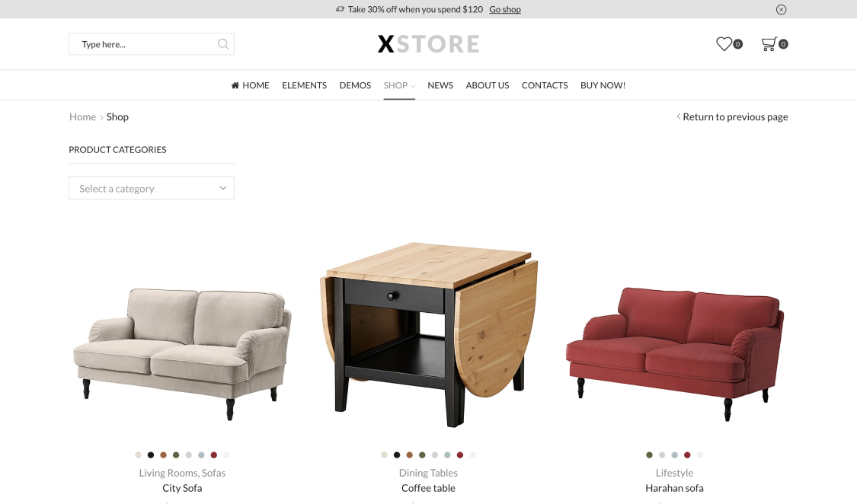The image size is (857, 504).
Task: Pick the green swatch under Harahan sofa
Action: click(x=649, y=455)
